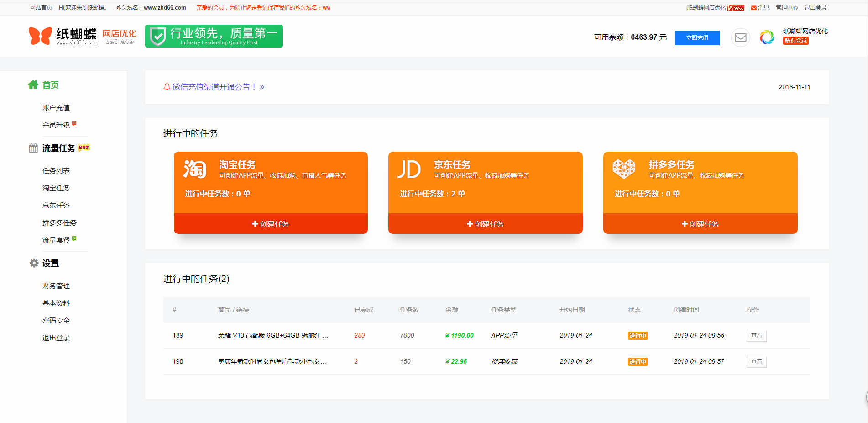
Task: Click the 纸蝴蝶 butterfly logo
Action: pyautogui.click(x=40, y=36)
